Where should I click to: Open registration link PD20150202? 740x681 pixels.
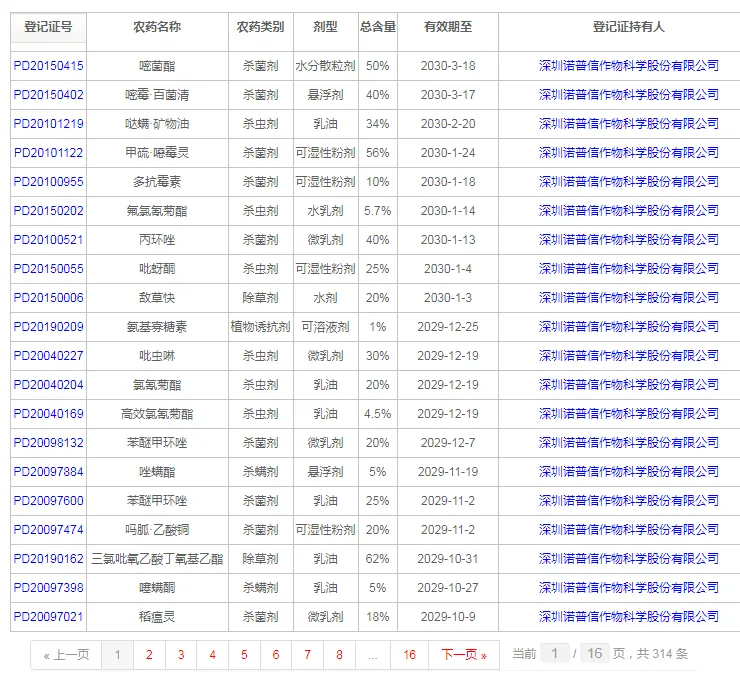(x=49, y=210)
